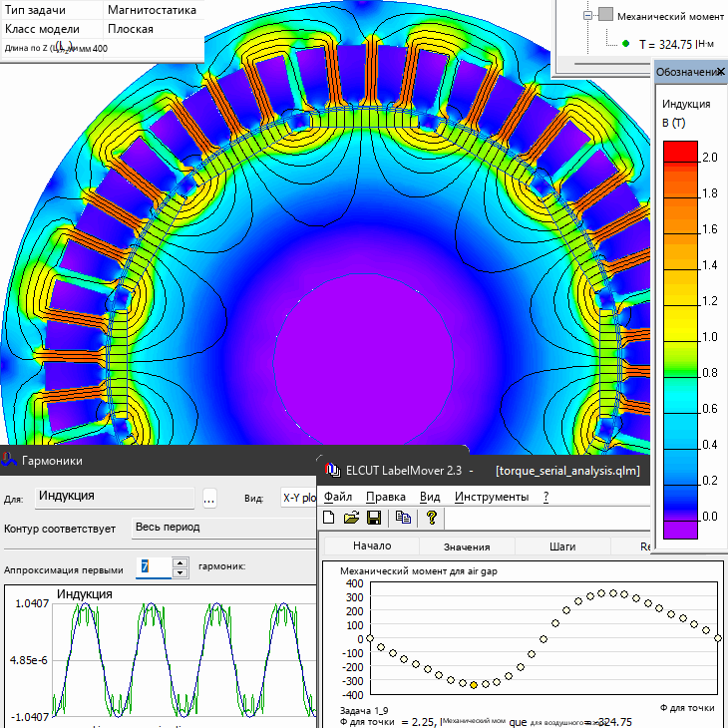
Task: Click Гармоники window title icon
Action: click(x=8, y=460)
